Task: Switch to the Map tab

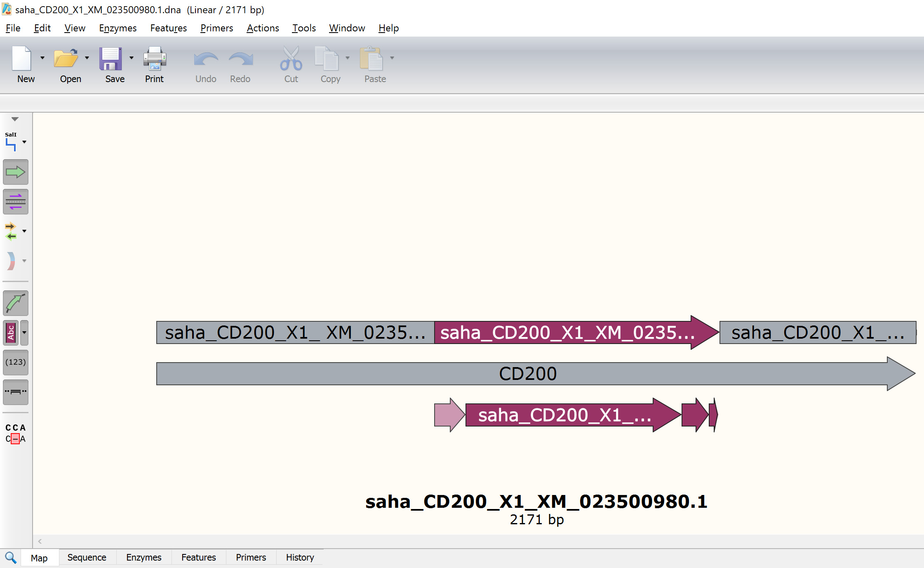Action: tap(39, 558)
